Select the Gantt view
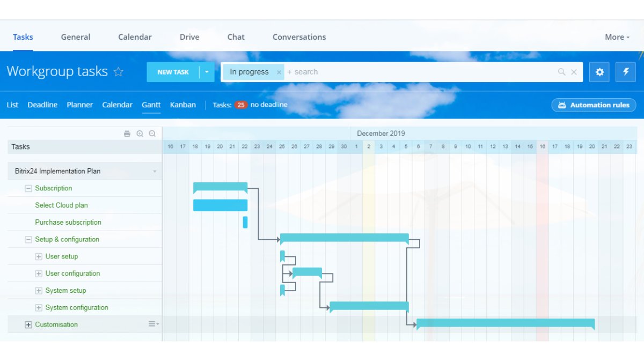 click(x=151, y=105)
